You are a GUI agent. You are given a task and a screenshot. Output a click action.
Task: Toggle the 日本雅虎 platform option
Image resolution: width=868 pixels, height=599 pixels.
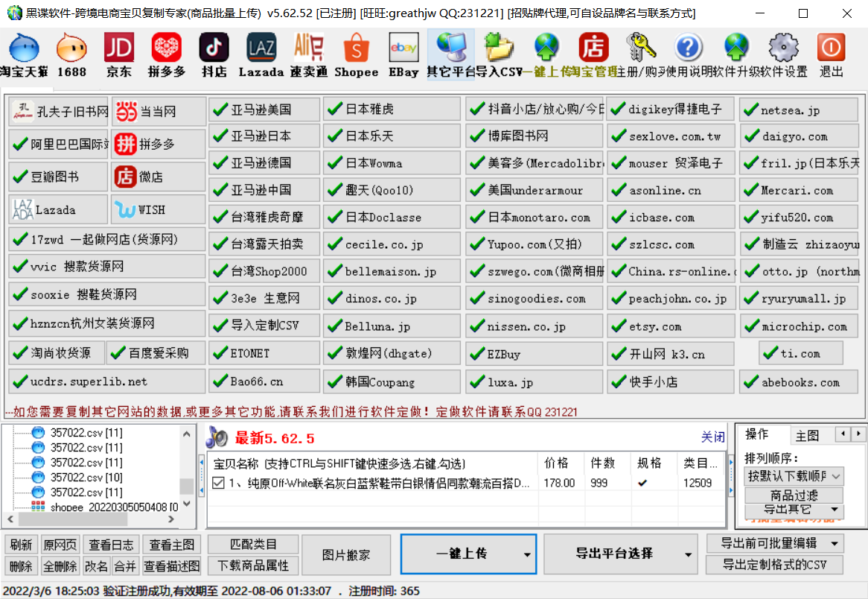pyautogui.click(x=392, y=109)
